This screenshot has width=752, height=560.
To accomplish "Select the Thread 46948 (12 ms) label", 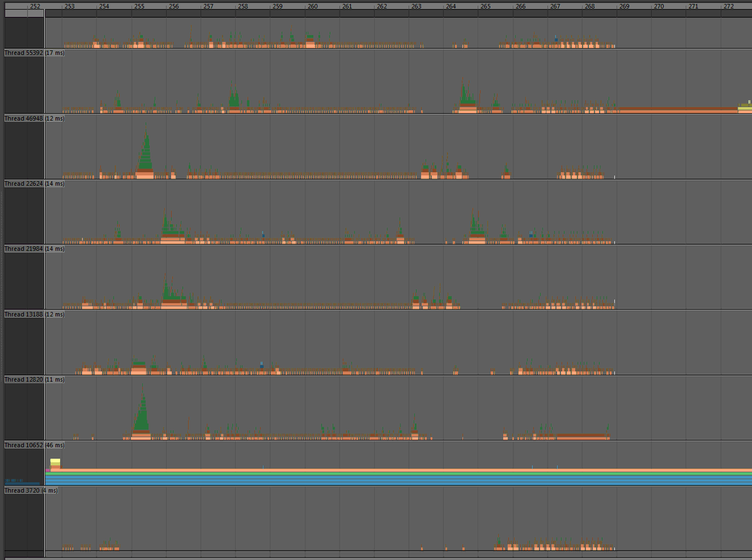I will coord(34,118).
